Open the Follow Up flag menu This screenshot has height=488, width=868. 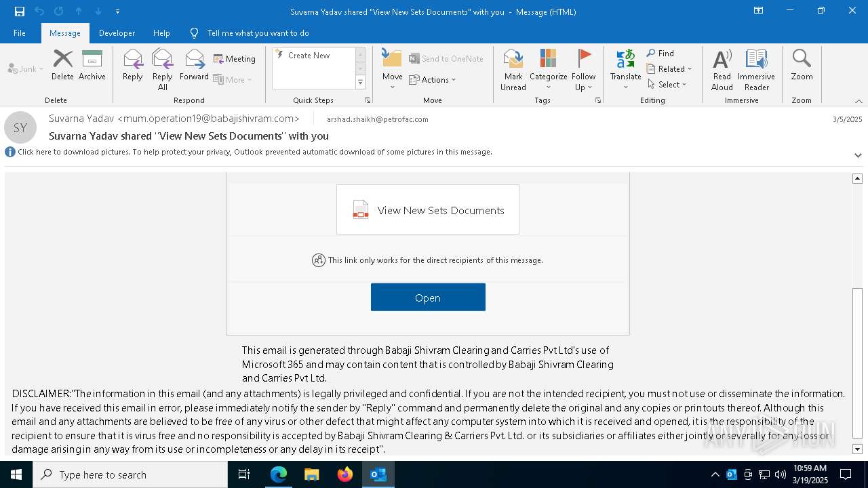pos(583,70)
